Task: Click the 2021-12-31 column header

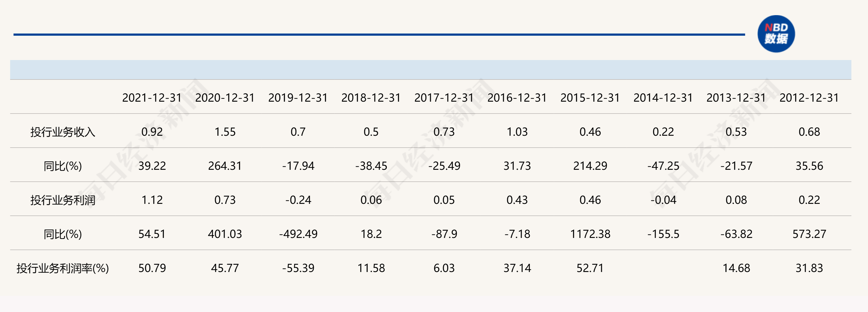Action: [152, 98]
